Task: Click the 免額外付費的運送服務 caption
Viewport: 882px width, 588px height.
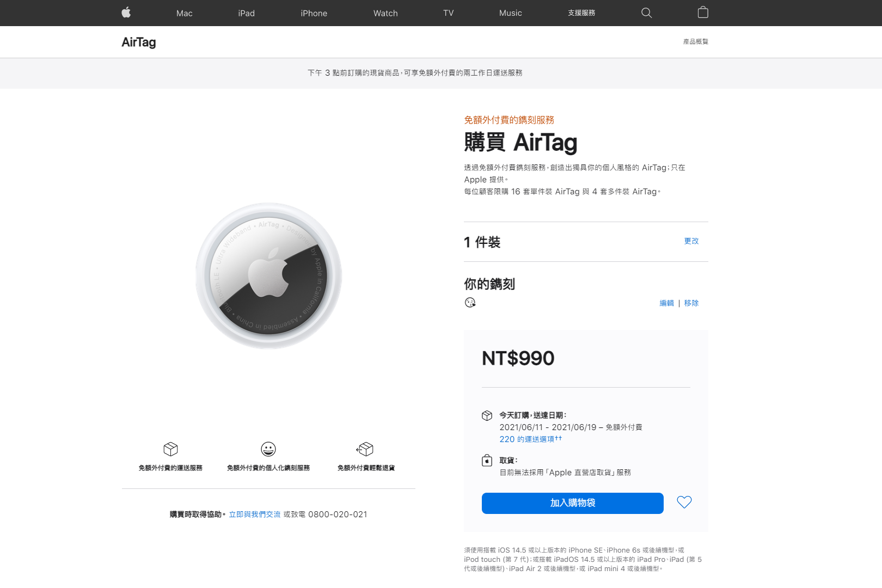Action: pos(170,468)
